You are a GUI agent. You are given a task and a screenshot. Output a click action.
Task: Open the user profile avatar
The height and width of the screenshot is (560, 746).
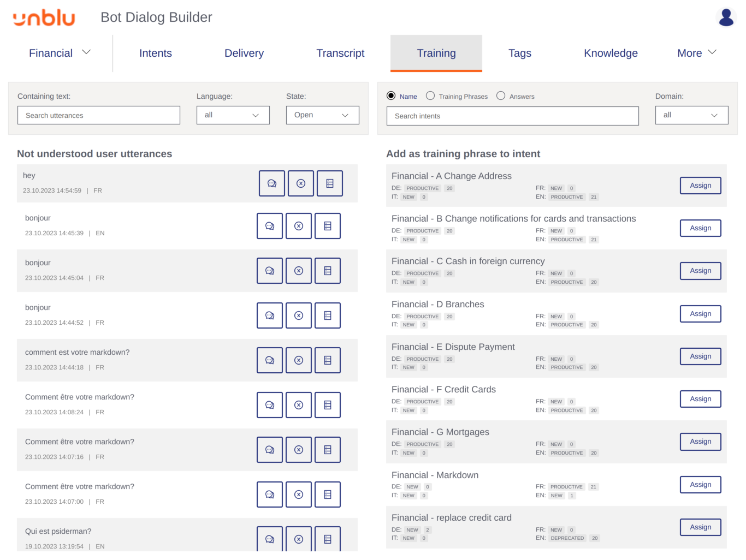coord(726,17)
